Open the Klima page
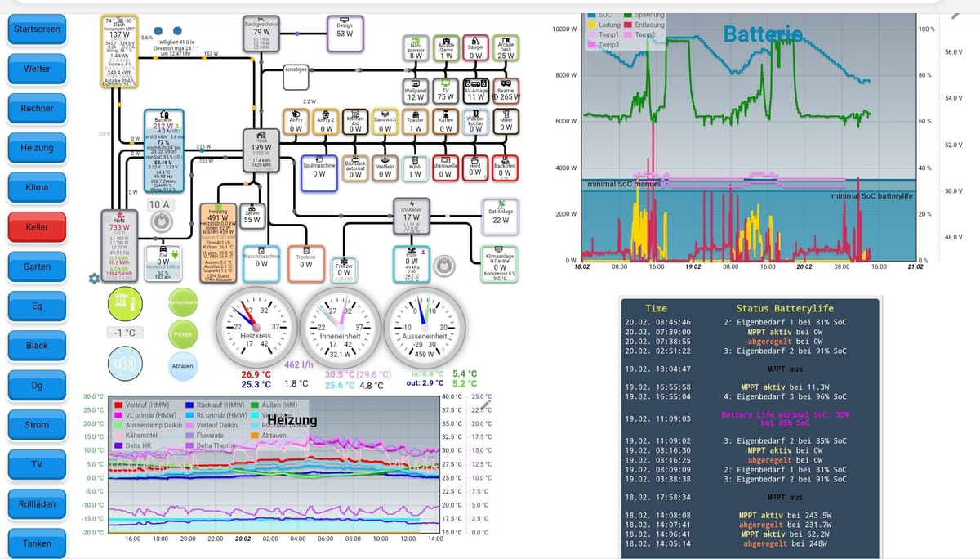The height and width of the screenshot is (559, 980). click(37, 187)
